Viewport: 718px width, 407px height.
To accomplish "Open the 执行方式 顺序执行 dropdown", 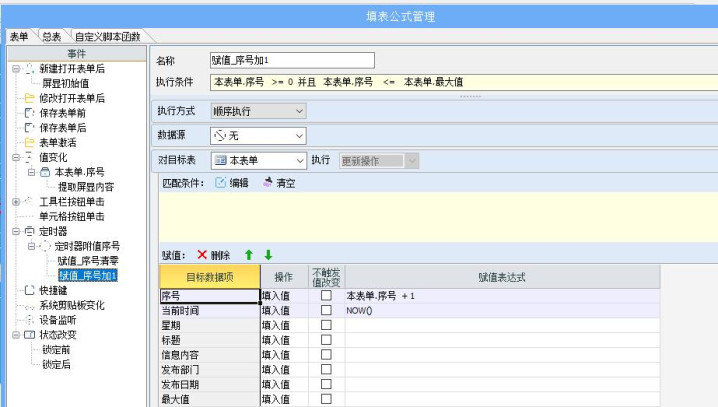I will [x=258, y=111].
